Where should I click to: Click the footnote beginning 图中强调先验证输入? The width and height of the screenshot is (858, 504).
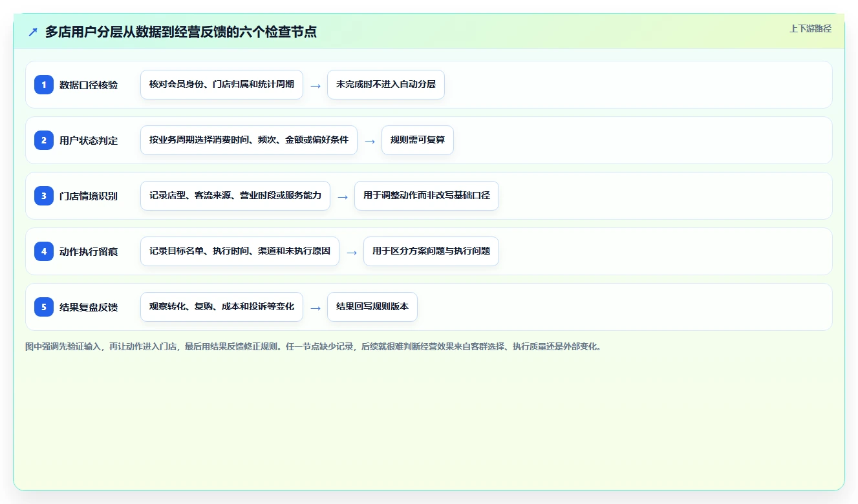click(x=314, y=346)
